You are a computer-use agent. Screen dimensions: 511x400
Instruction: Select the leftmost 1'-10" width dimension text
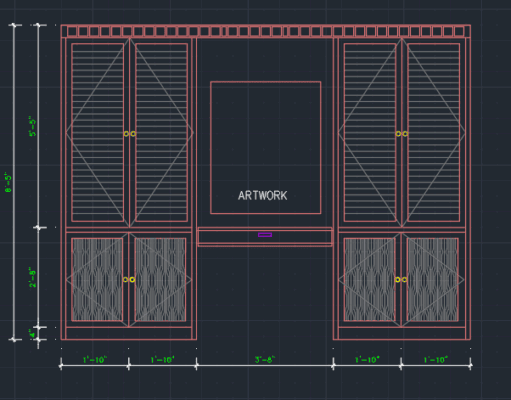[95, 360]
